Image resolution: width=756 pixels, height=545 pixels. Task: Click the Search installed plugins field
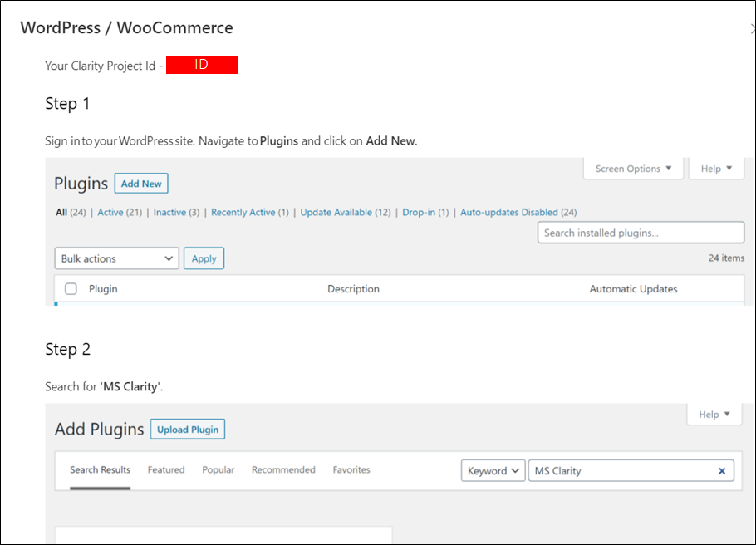click(x=641, y=233)
